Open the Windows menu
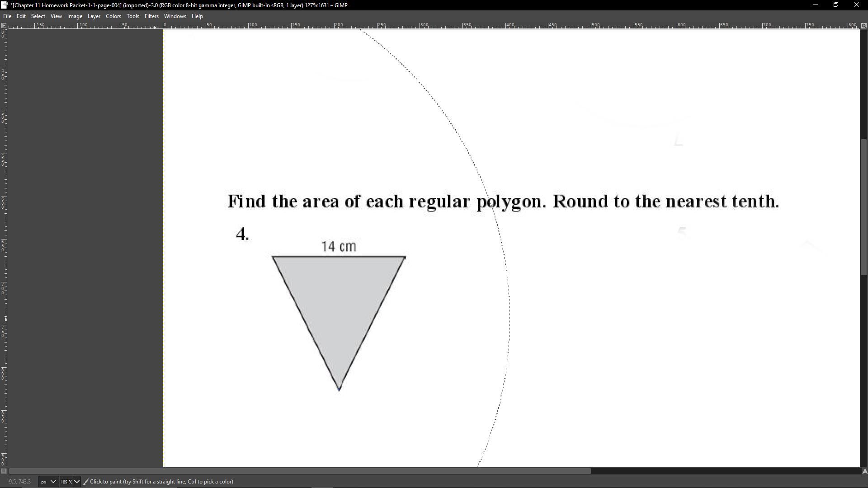This screenshot has height=488, width=868. click(175, 16)
